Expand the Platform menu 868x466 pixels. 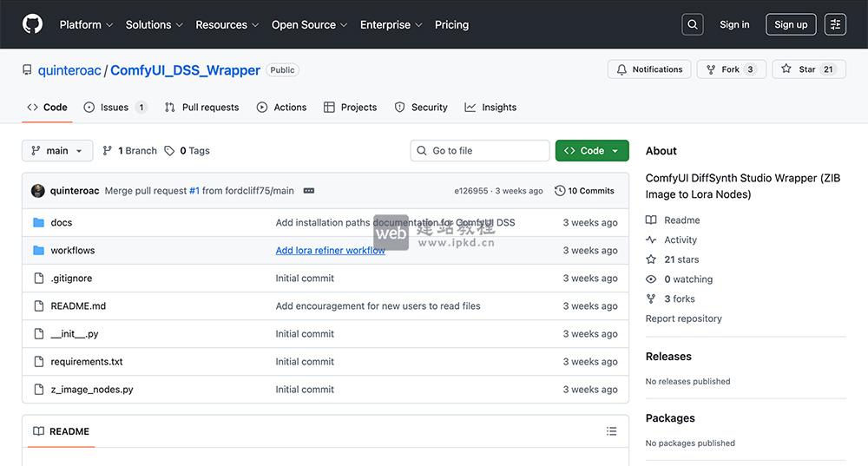pos(86,25)
